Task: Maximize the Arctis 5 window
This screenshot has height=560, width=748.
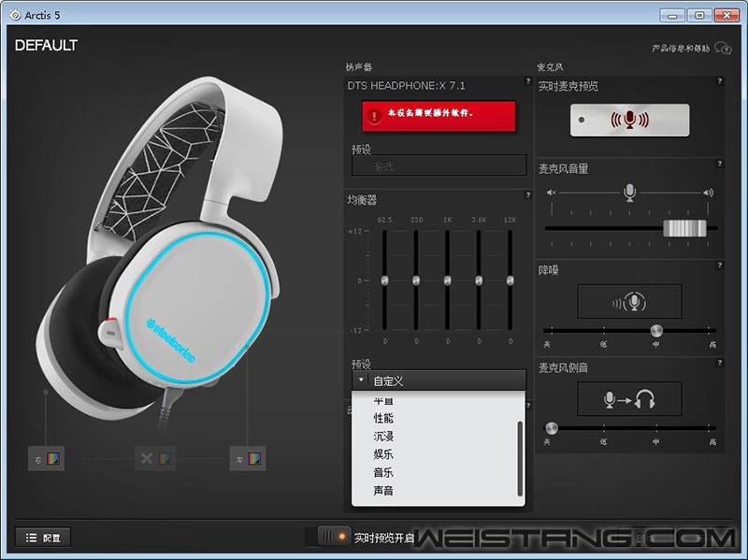Action: [x=699, y=15]
